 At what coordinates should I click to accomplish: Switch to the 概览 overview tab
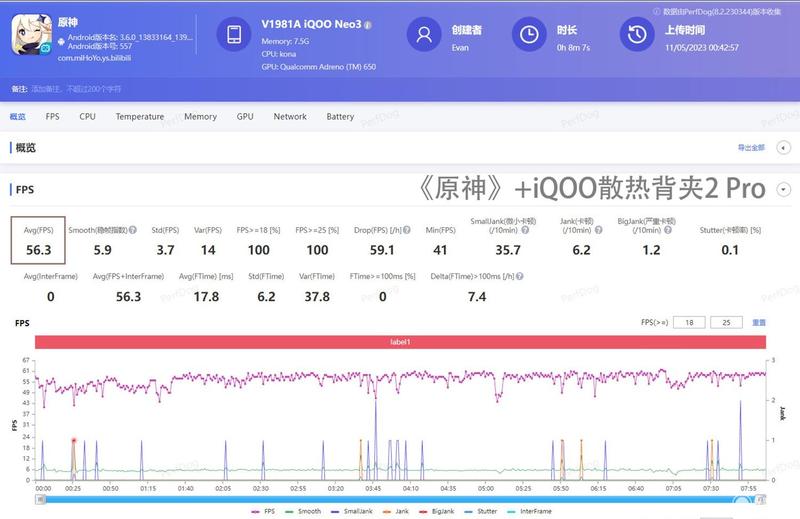coord(18,116)
